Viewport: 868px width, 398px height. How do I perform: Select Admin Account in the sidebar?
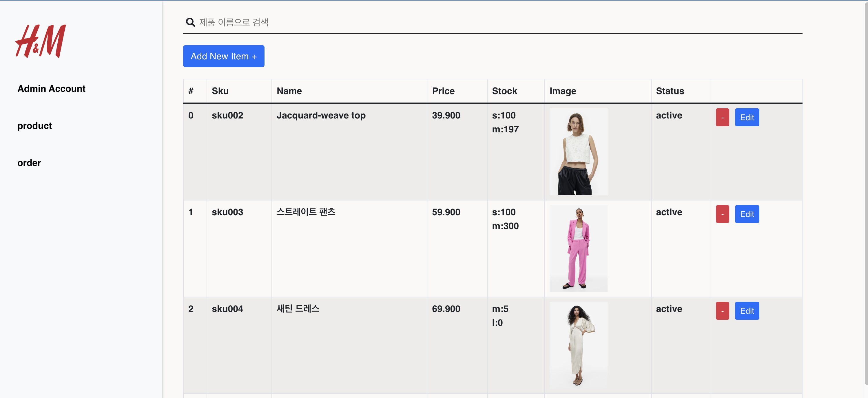coord(51,89)
